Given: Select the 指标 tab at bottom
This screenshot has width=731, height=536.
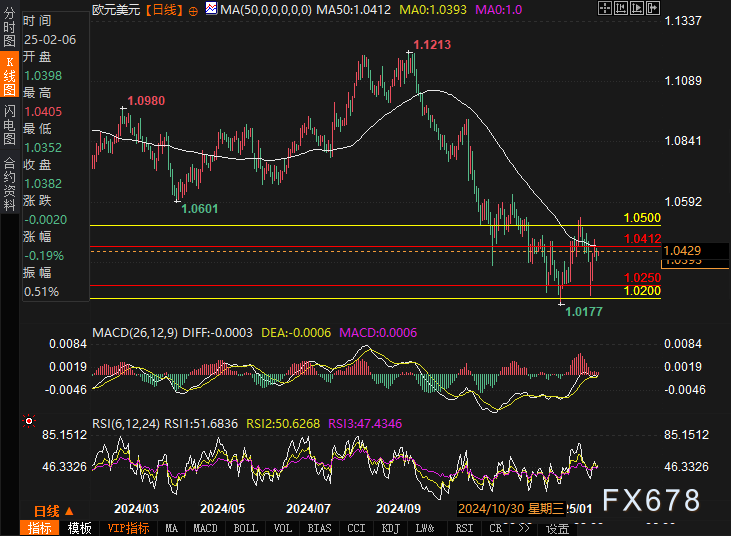Looking at the screenshot, I should [x=41, y=528].
